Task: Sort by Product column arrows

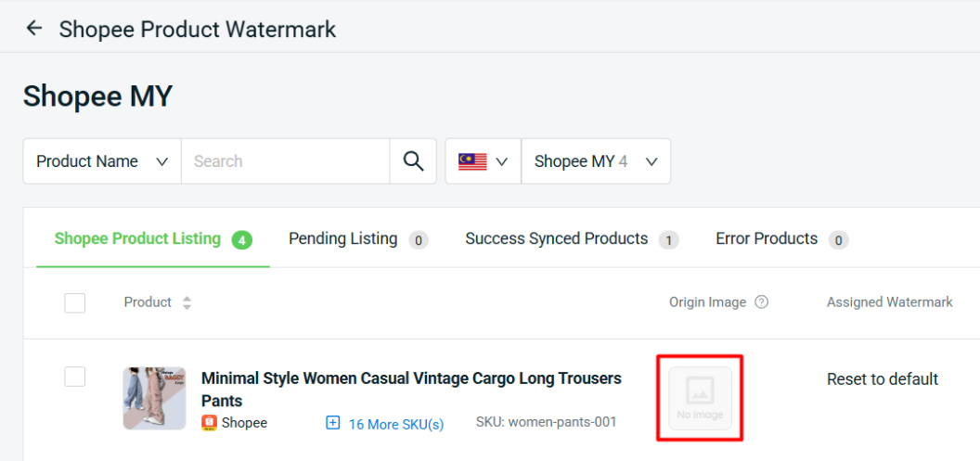Action: (x=187, y=303)
